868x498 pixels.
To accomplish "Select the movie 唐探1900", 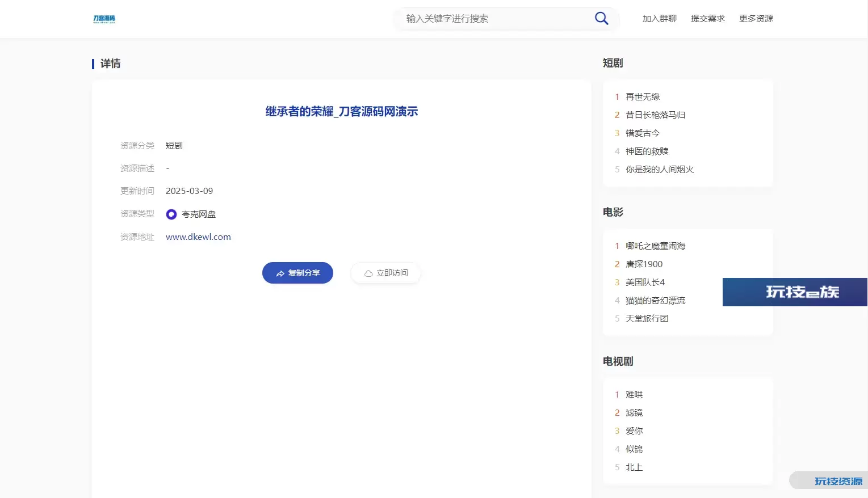I will click(644, 264).
